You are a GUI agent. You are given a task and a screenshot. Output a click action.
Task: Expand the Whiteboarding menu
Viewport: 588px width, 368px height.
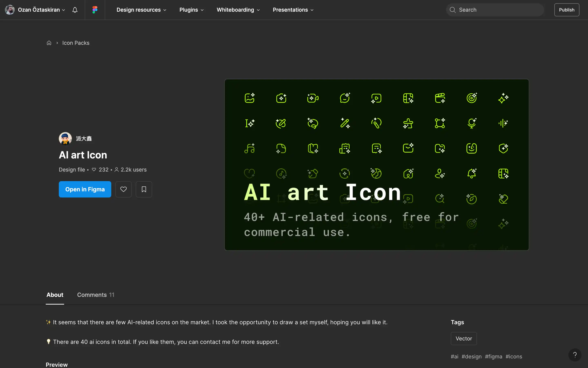pos(238,10)
